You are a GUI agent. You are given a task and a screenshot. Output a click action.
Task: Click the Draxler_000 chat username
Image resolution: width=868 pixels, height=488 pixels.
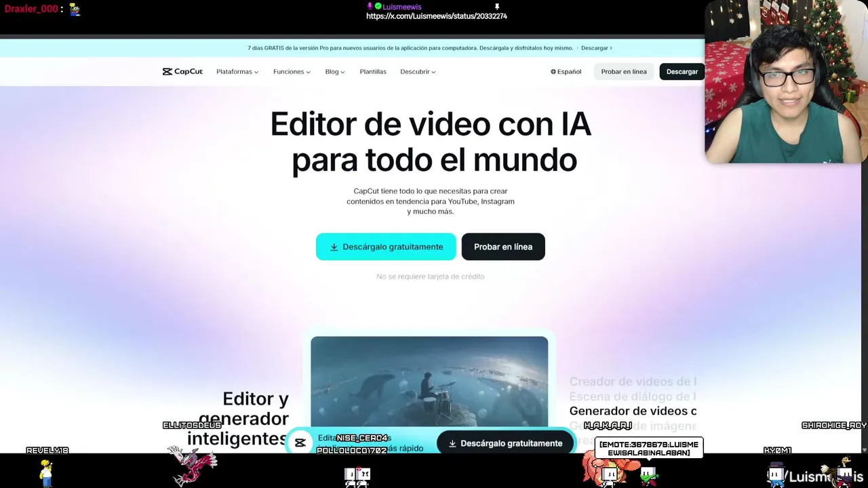tap(31, 9)
